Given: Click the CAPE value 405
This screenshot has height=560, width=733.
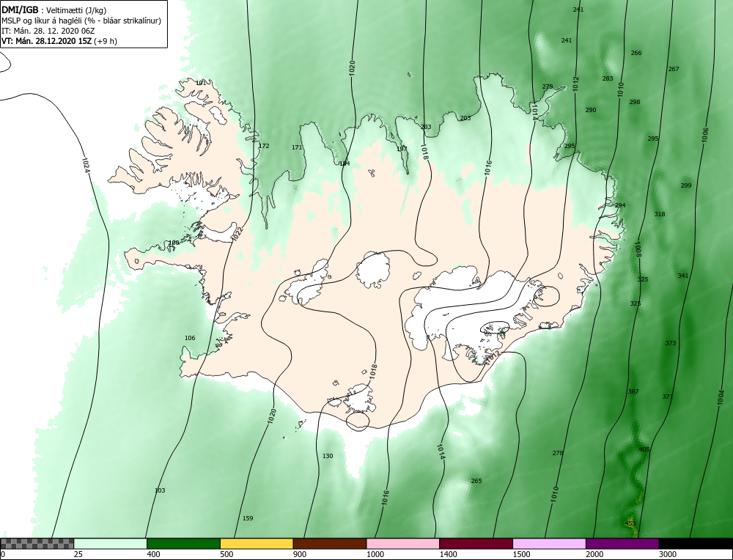Looking at the screenshot, I should [x=644, y=449].
